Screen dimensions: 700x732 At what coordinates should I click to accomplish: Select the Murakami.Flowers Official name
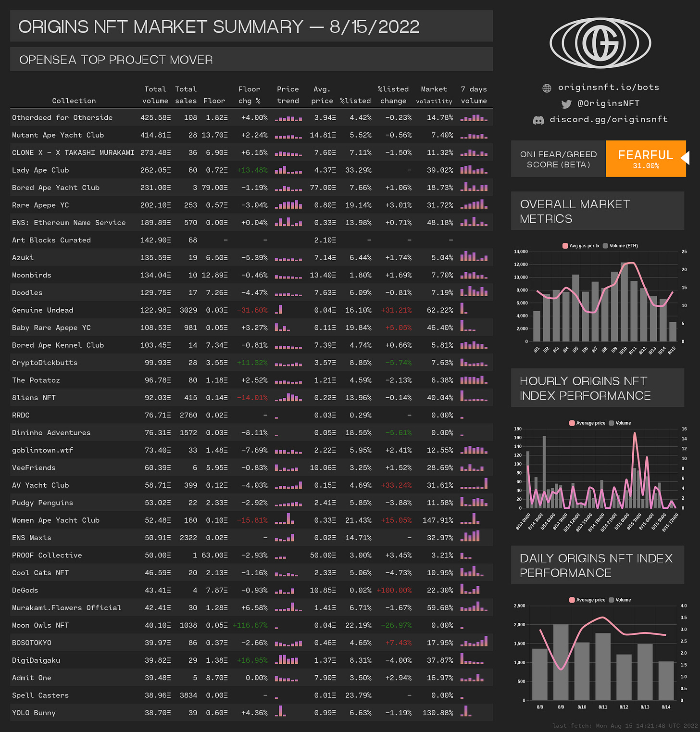[67, 608]
